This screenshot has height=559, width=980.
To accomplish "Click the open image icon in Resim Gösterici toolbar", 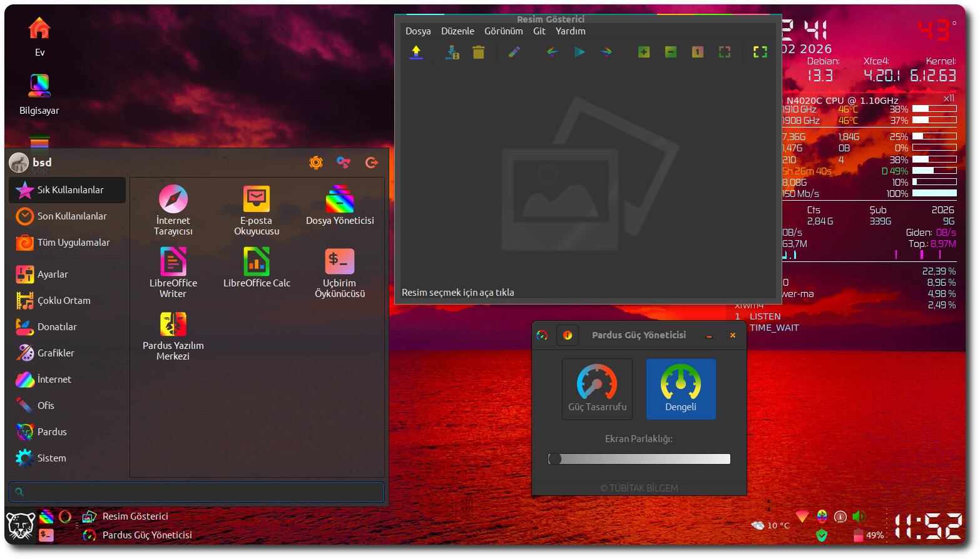I will (x=416, y=53).
